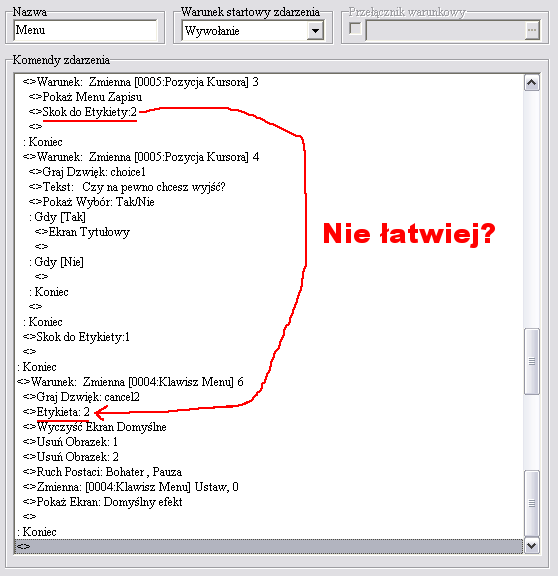Open the Warunek startowy zdarzenia dropdown arrow
The image size is (558, 576).
pyautogui.click(x=315, y=30)
